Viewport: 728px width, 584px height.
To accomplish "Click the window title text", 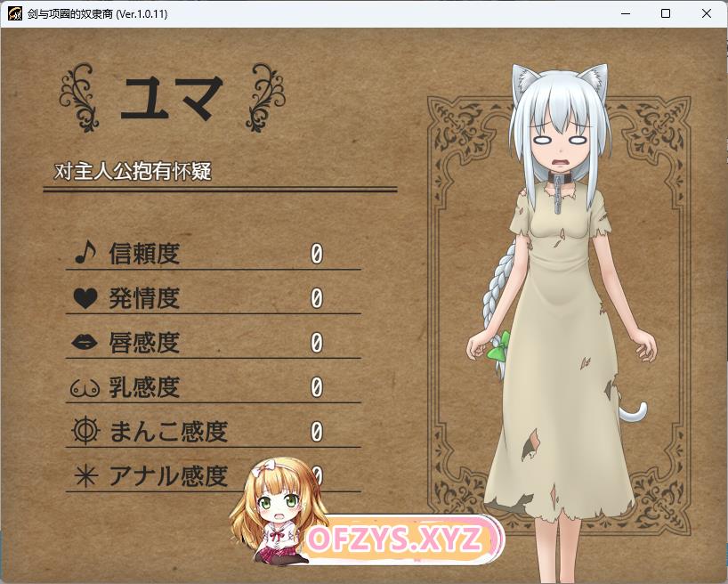I will [x=98, y=14].
